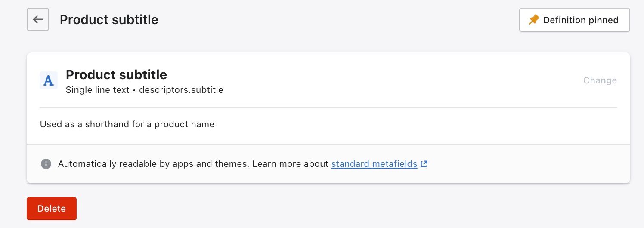Screen dimensions: 644x228
Task: Click the 'Learn more about' text
Action: point(290,164)
